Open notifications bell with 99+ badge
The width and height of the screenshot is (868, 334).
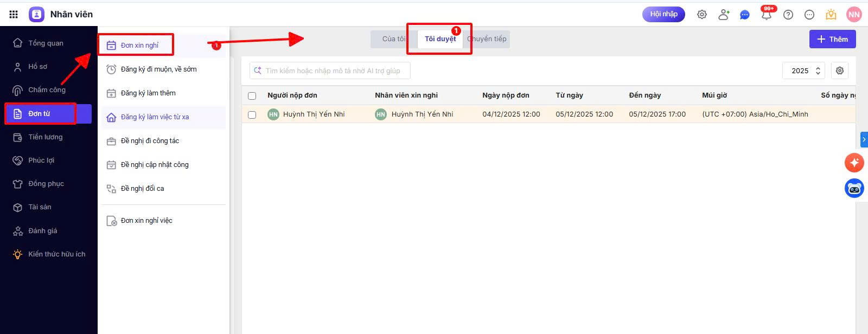767,14
